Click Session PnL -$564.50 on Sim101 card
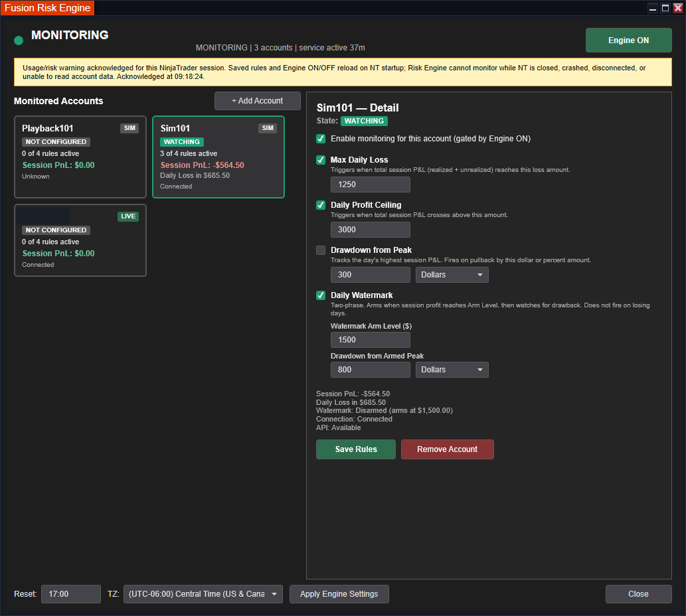 click(202, 165)
